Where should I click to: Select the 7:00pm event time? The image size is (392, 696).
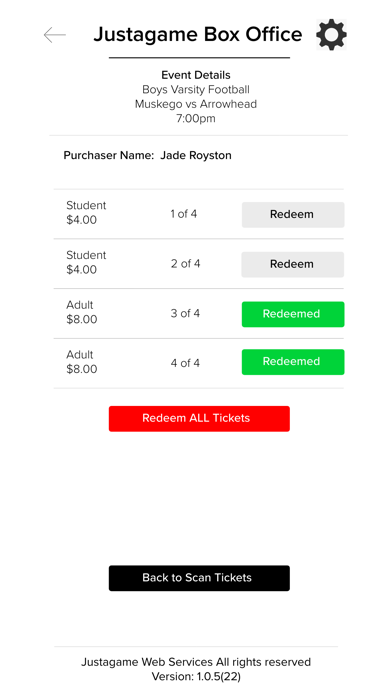pyautogui.click(x=196, y=119)
